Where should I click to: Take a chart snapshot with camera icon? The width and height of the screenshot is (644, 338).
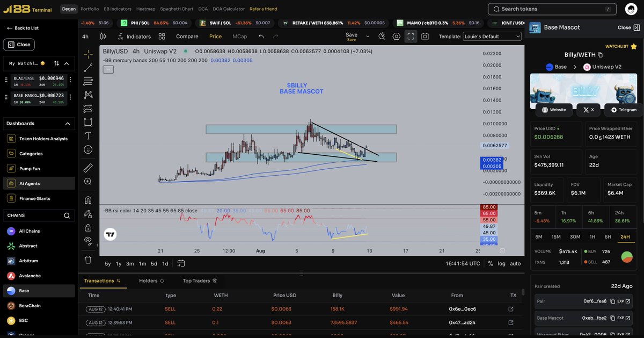pos(425,36)
